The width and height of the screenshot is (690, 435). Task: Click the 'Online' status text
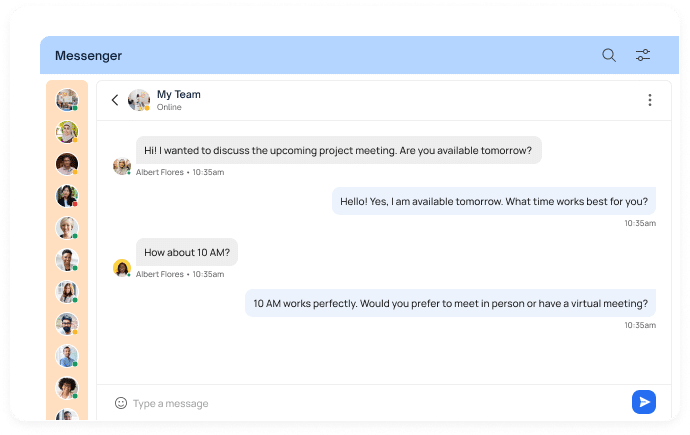pyautogui.click(x=169, y=107)
